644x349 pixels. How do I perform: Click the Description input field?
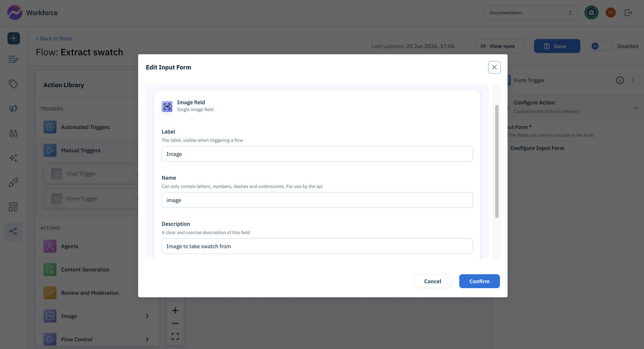click(317, 246)
